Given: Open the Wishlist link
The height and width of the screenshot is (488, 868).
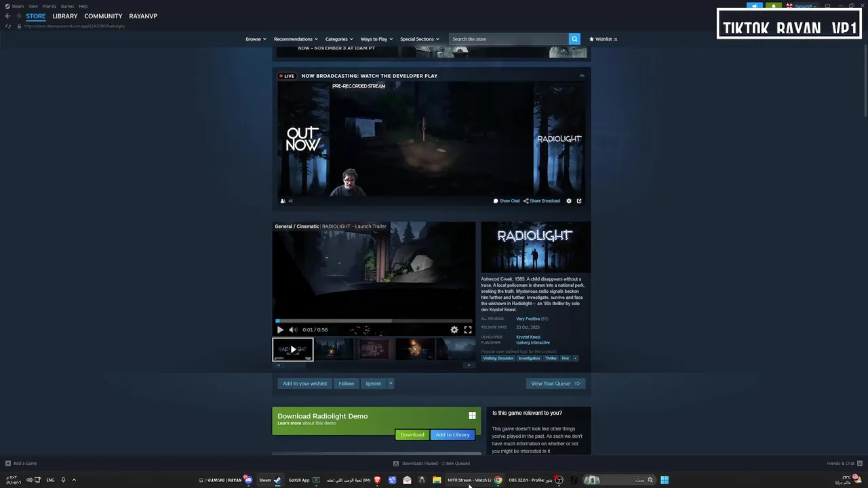Looking at the screenshot, I should (x=603, y=39).
